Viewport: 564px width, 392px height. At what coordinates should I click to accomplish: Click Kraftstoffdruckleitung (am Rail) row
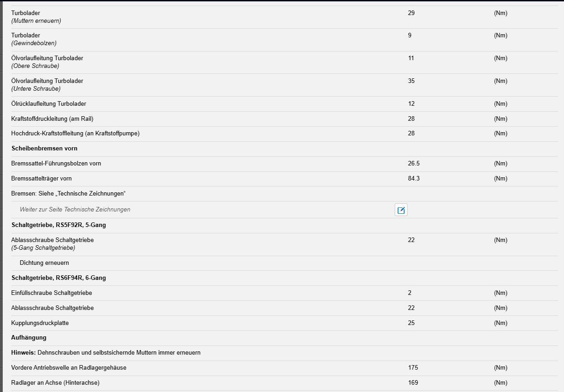click(x=284, y=119)
